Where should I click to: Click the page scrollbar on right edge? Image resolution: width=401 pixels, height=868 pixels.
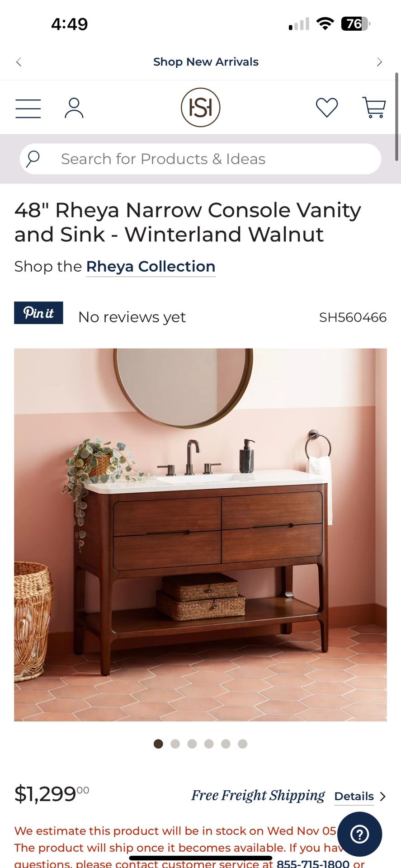pyautogui.click(x=397, y=117)
